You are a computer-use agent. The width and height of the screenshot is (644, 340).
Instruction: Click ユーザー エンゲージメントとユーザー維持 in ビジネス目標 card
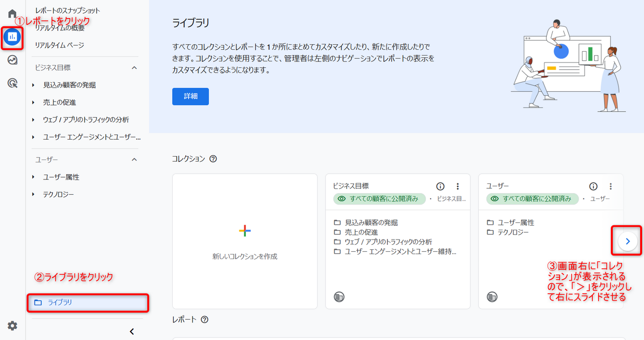point(400,252)
